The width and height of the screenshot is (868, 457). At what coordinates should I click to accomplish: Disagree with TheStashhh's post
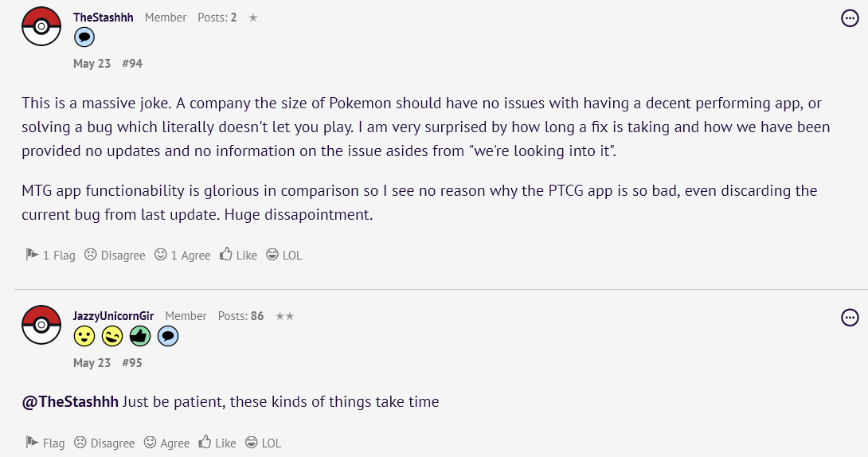115,255
